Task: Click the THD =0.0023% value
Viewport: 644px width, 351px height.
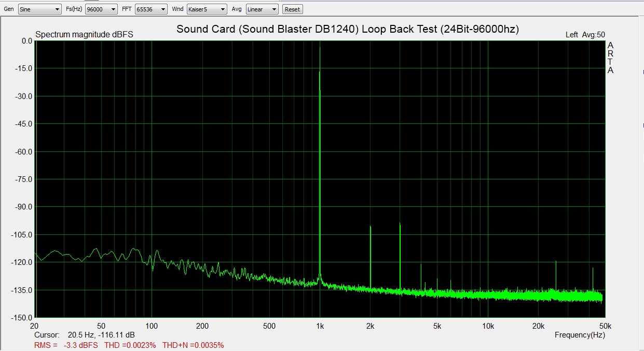Action: point(130,345)
